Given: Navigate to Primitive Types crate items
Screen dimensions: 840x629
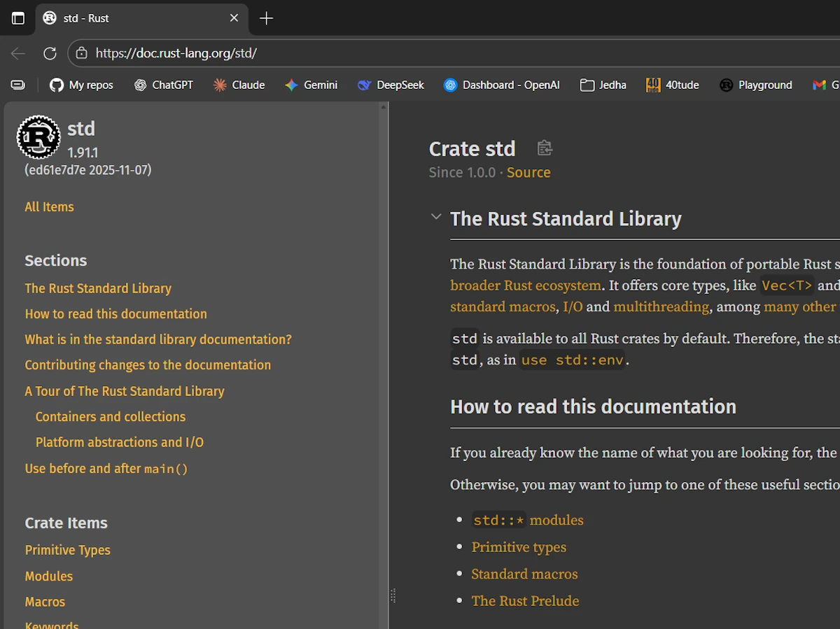Looking at the screenshot, I should (x=67, y=550).
